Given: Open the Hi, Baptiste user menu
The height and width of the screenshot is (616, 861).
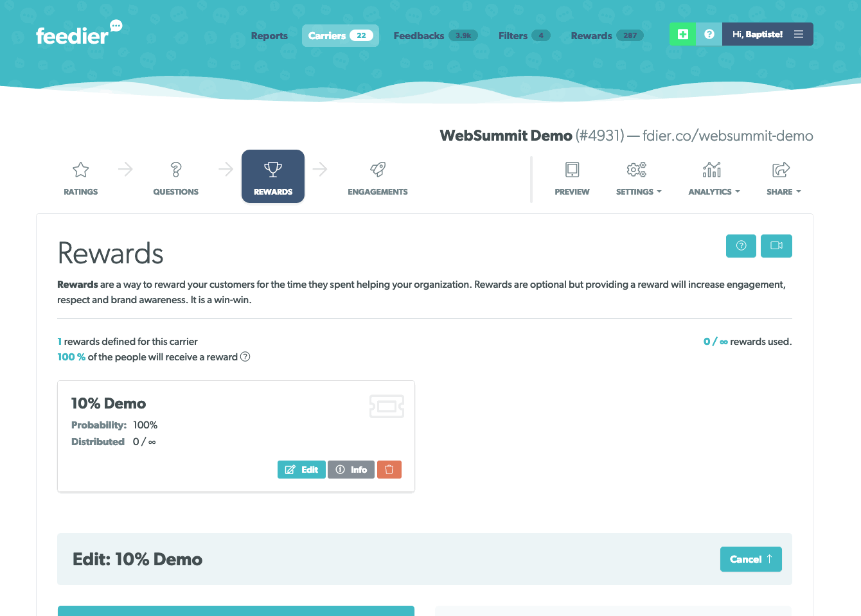Looking at the screenshot, I should point(767,34).
